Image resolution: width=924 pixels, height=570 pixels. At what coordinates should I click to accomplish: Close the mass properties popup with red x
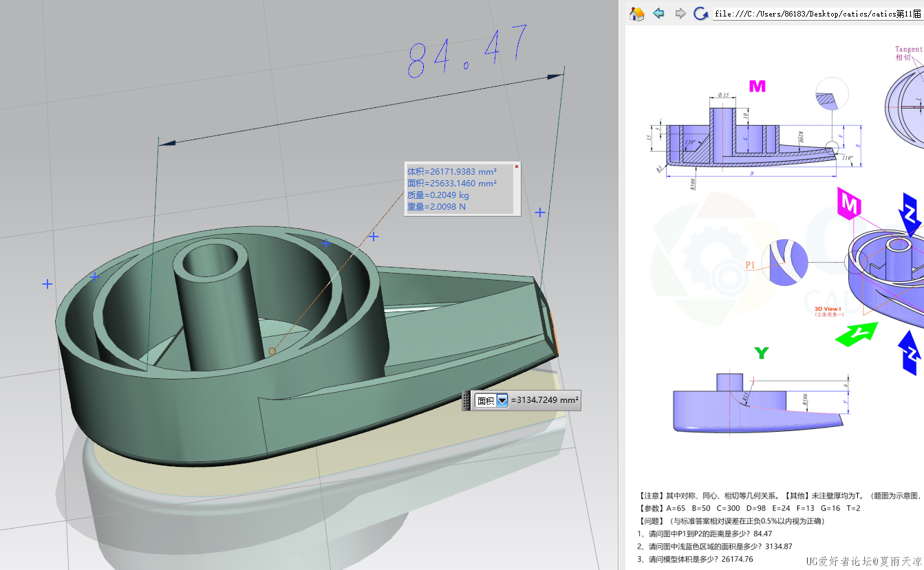[x=517, y=166]
